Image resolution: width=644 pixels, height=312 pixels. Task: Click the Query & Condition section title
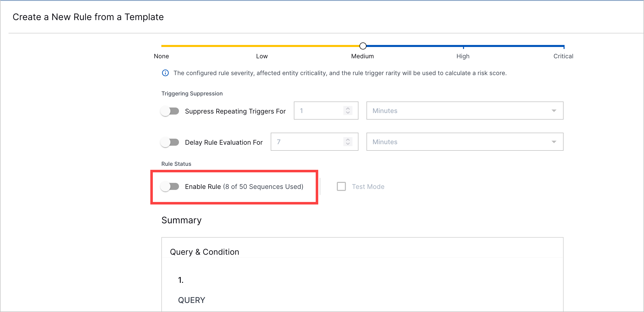click(205, 252)
